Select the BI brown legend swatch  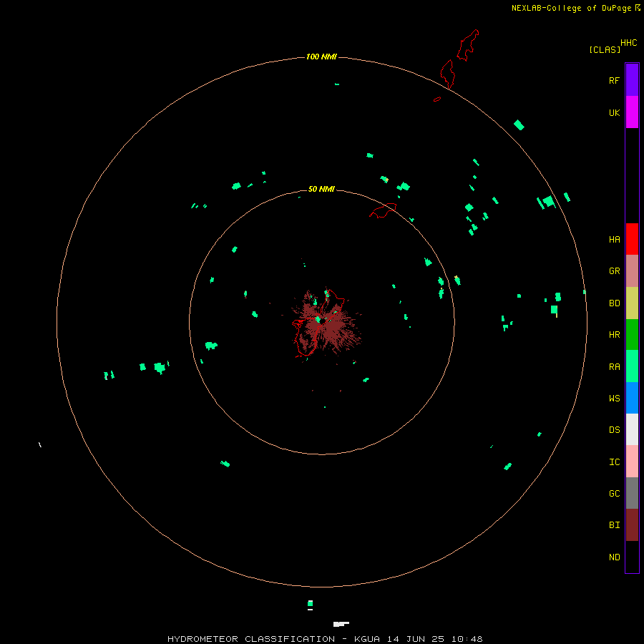pos(632,525)
